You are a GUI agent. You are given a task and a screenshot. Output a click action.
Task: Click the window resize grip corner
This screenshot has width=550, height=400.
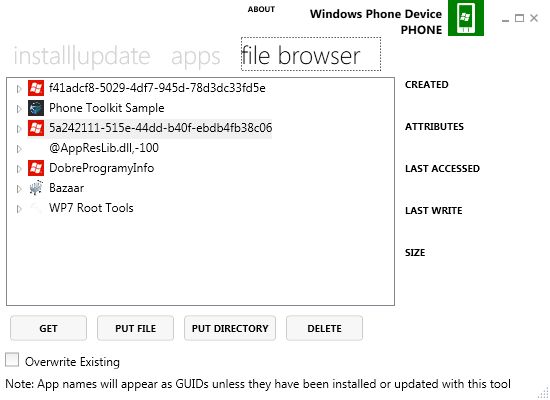click(543, 394)
